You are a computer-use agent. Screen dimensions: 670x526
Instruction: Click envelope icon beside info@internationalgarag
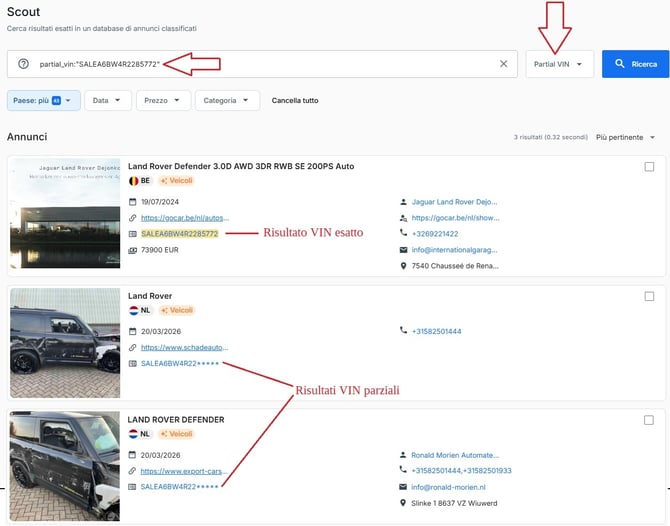403,250
